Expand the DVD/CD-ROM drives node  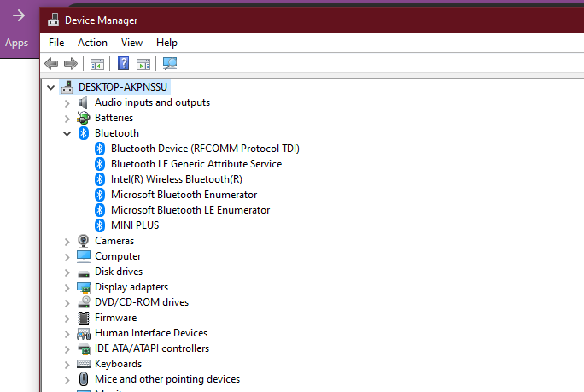[67, 303]
